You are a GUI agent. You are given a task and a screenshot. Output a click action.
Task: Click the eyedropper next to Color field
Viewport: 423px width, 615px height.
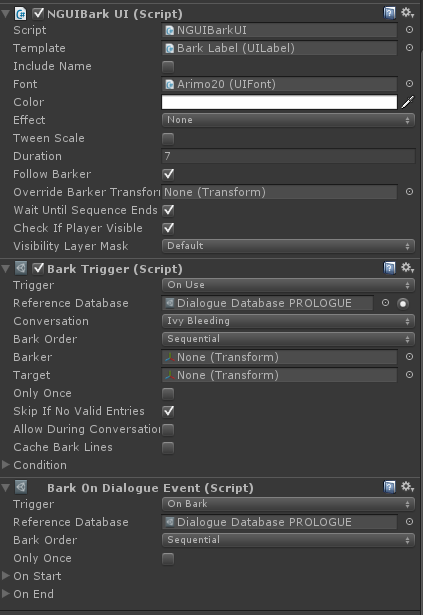pyautogui.click(x=408, y=102)
